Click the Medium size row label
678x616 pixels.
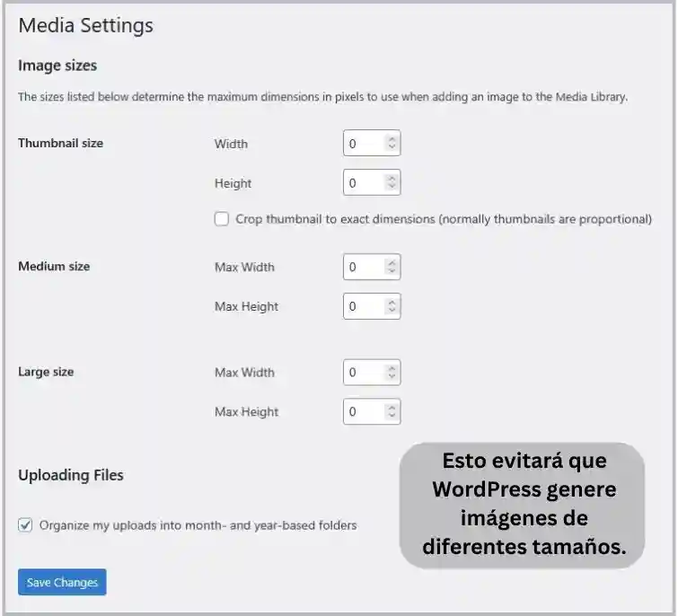[54, 267]
